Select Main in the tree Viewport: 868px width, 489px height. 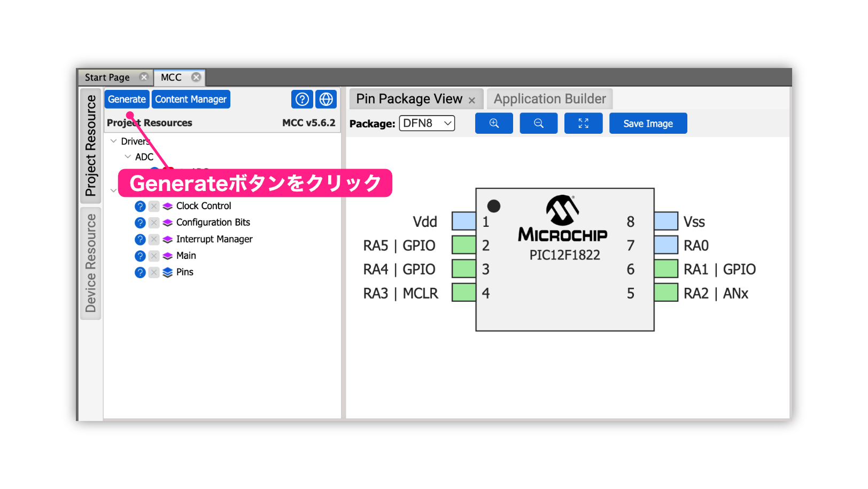(186, 256)
